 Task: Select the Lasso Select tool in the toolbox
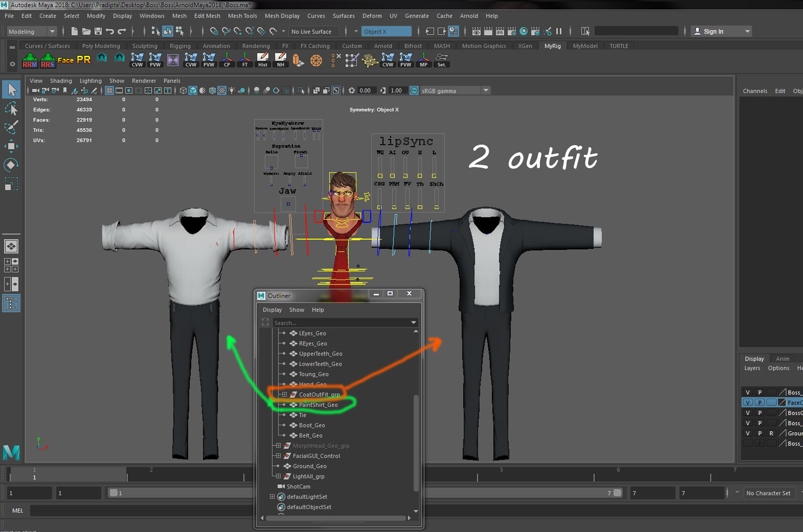pos(11,108)
